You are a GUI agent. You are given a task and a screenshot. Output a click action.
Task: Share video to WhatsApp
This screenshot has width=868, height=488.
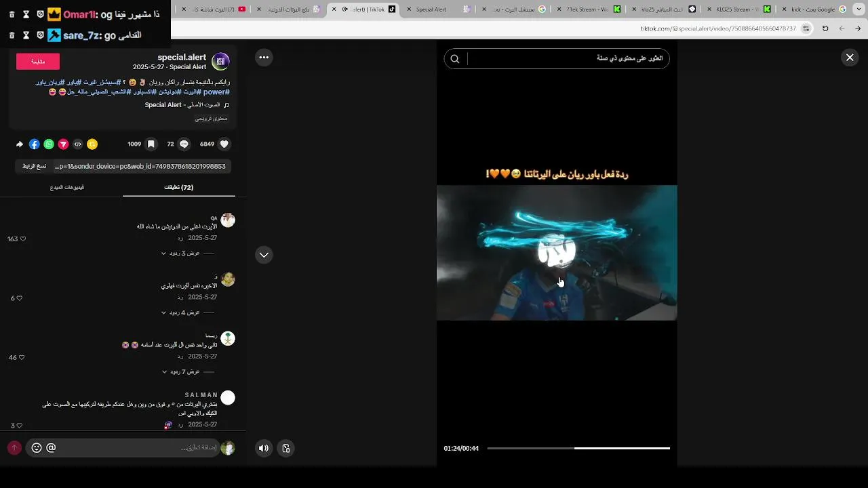[x=49, y=144]
